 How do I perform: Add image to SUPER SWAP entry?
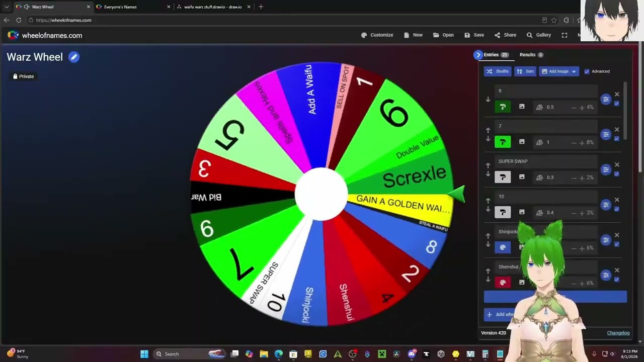point(522,177)
